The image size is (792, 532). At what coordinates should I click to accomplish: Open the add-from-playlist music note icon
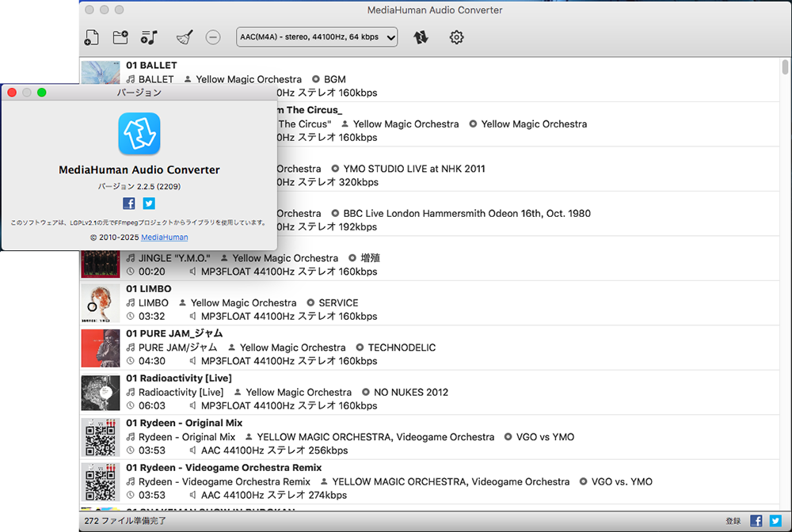(x=149, y=37)
